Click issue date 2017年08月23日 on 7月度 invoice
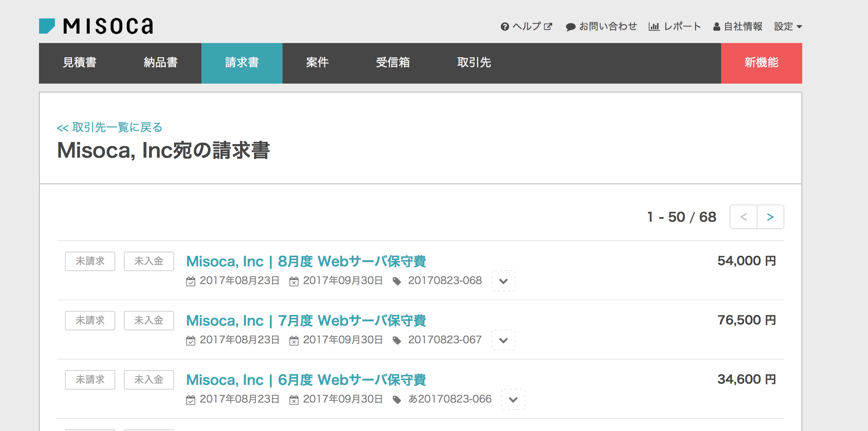Screen dimensions: 868x431 [240, 340]
